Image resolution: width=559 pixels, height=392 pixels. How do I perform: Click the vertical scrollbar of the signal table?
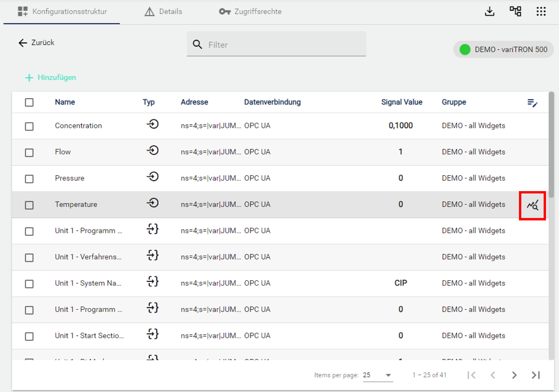pos(552,144)
